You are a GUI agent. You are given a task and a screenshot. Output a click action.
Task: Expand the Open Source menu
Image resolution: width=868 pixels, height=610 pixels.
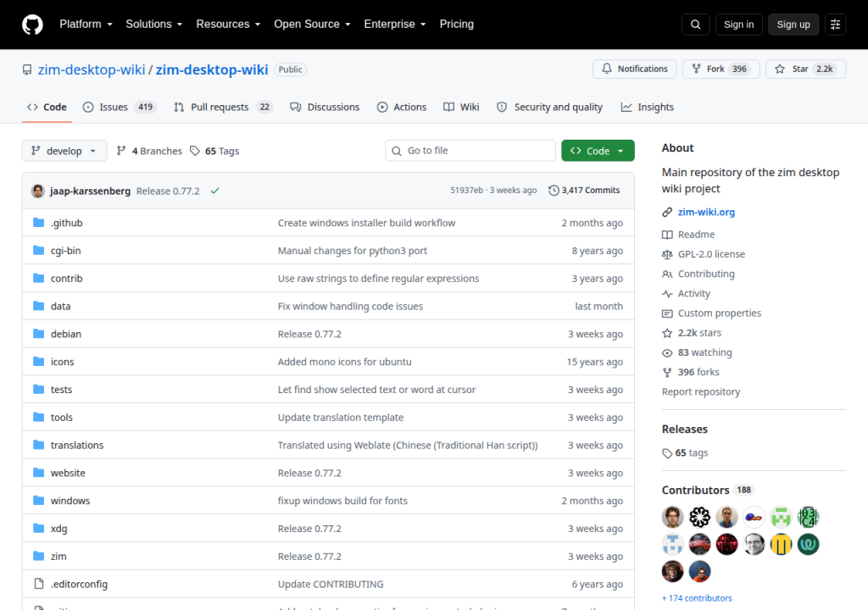point(312,25)
